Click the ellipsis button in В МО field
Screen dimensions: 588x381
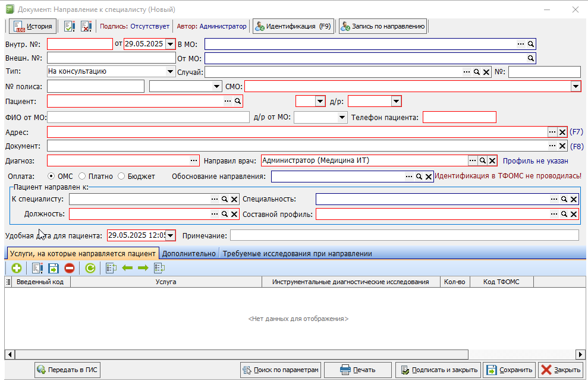point(520,44)
